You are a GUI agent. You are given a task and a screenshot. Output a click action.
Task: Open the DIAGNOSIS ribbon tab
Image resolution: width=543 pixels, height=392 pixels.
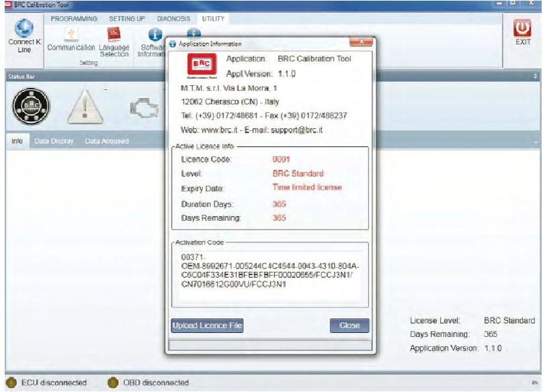click(173, 18)
